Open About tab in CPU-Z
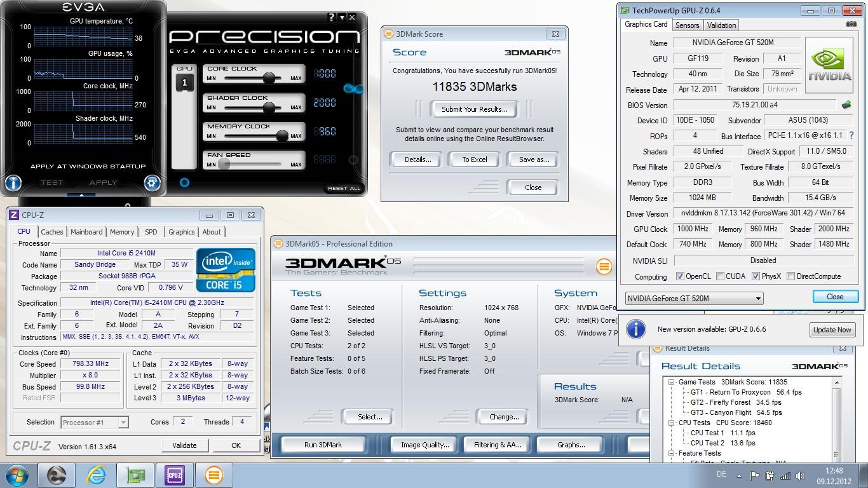Image resolution: width=868 pixels, height=488 pixels. click(212, 232)
